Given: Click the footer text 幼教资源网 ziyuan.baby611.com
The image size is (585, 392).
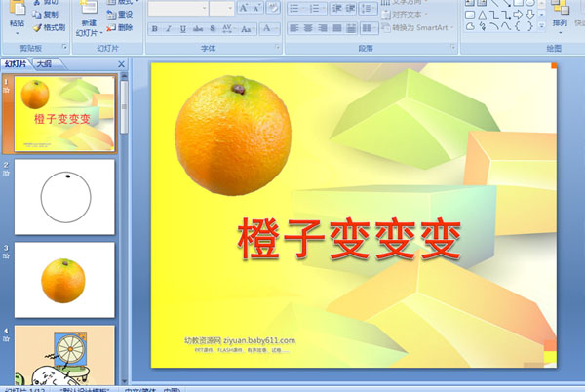Looking at the screenshot, I should tap(240, 340).
